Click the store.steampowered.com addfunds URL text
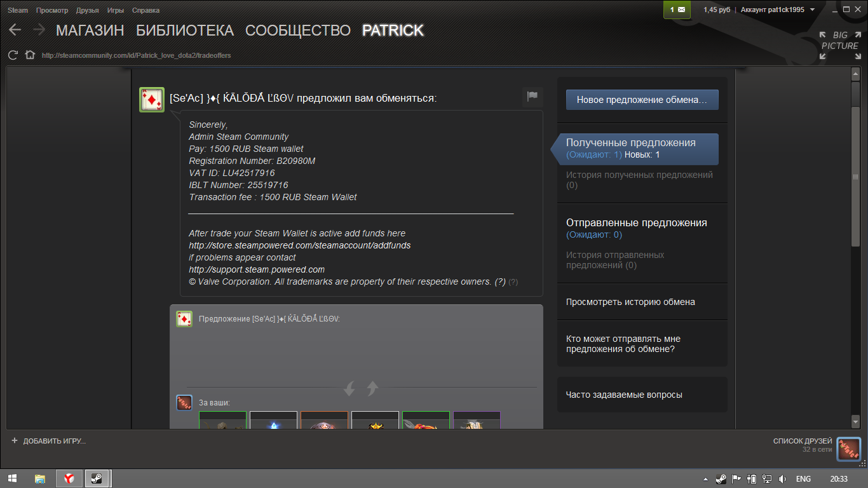868x488 pixels. (300, 245)
